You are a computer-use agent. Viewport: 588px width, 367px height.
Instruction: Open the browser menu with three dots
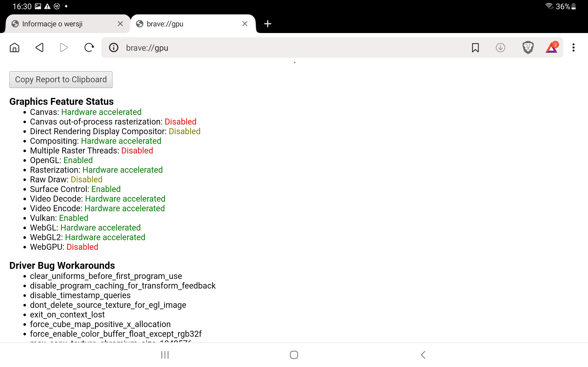(574, 47)
